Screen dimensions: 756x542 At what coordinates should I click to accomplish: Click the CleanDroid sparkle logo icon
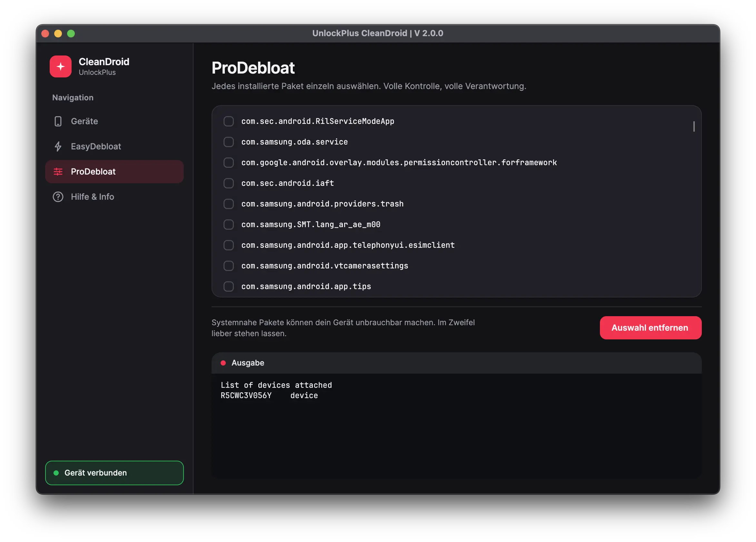tap(60, 66)
